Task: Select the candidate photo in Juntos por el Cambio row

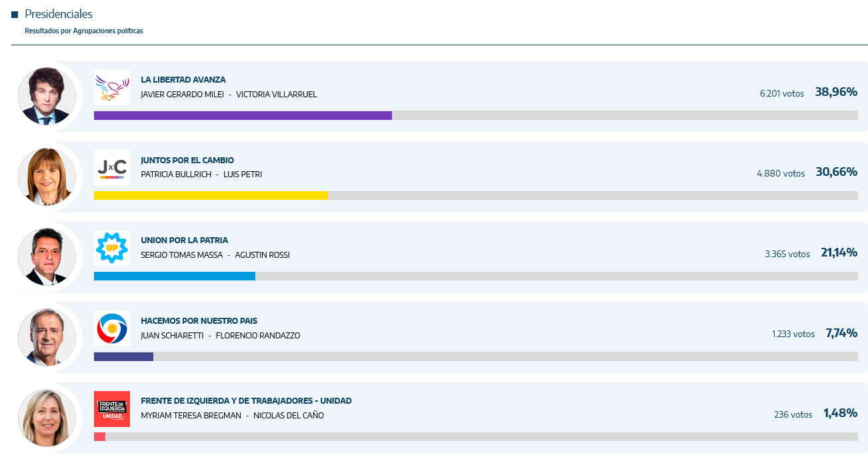Action: 47,177
